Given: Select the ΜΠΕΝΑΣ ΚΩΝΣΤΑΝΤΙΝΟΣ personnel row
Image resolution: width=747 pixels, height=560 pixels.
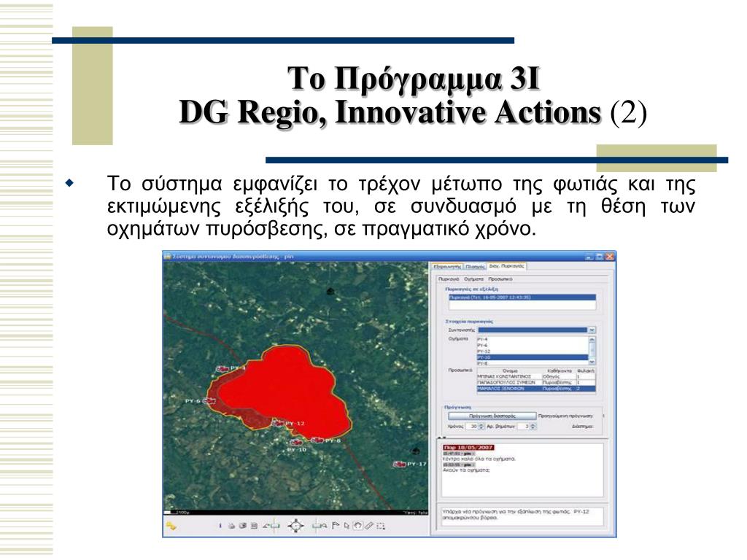Looking at the screenshot, I should pyautogui.click(x=536, y=376).
